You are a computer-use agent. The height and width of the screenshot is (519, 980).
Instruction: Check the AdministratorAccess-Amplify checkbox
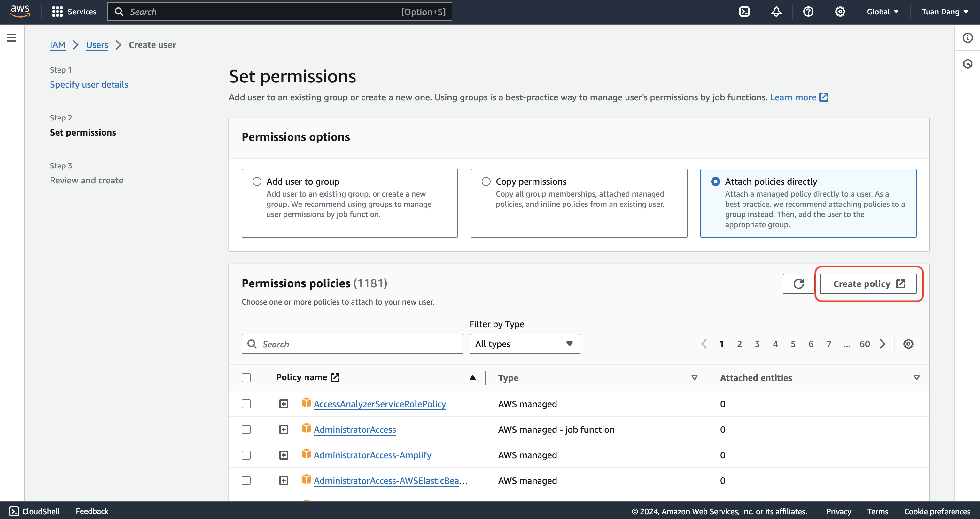click(x=246, y=455)
